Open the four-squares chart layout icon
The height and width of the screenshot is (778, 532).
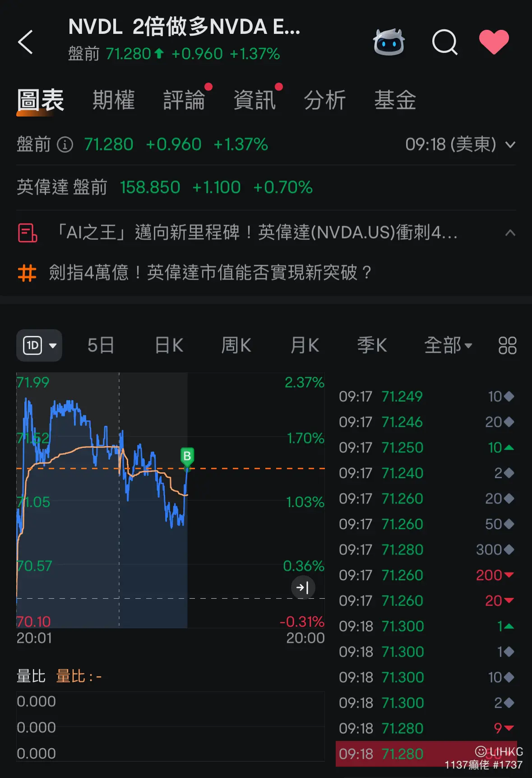tap(507, 345)
